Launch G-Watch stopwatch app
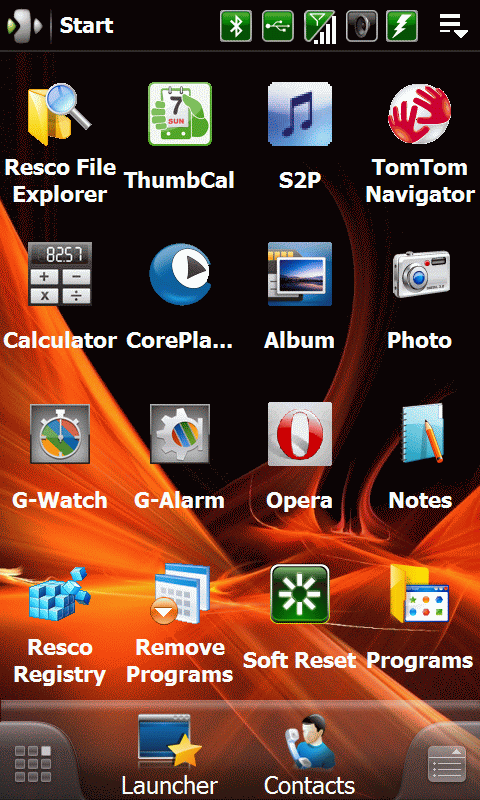The width and height of the screenshot is (480, 800). (60, 434)
